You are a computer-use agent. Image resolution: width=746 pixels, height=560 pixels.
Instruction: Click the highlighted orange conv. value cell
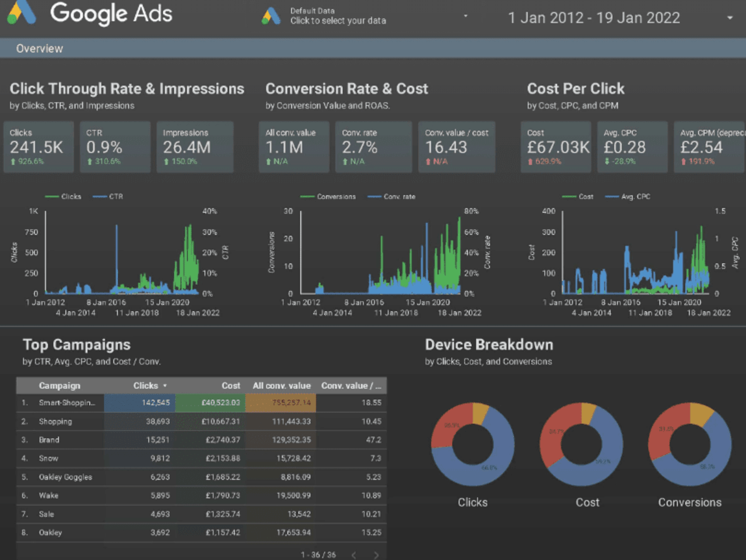point(280,402)
